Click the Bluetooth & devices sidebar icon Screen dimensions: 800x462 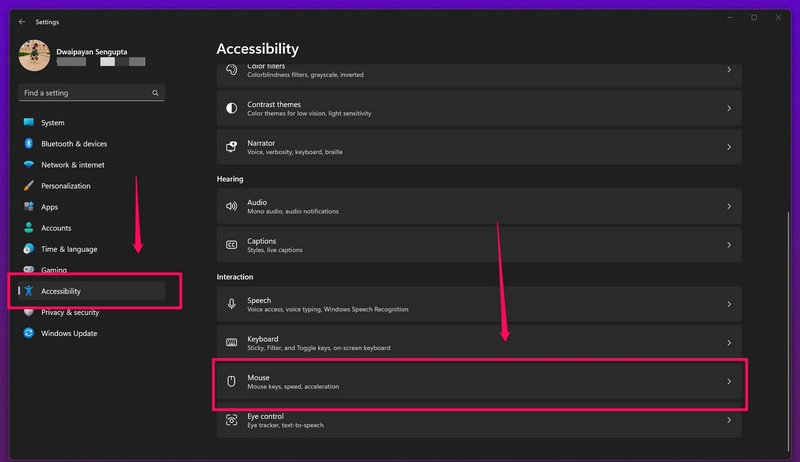point(29,144)
